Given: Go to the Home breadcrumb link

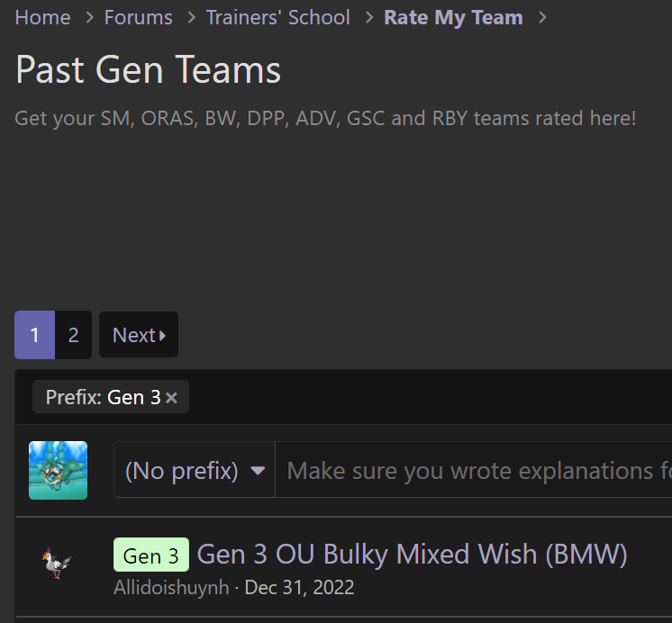Looking at the screenshot, I should (42, 18).
